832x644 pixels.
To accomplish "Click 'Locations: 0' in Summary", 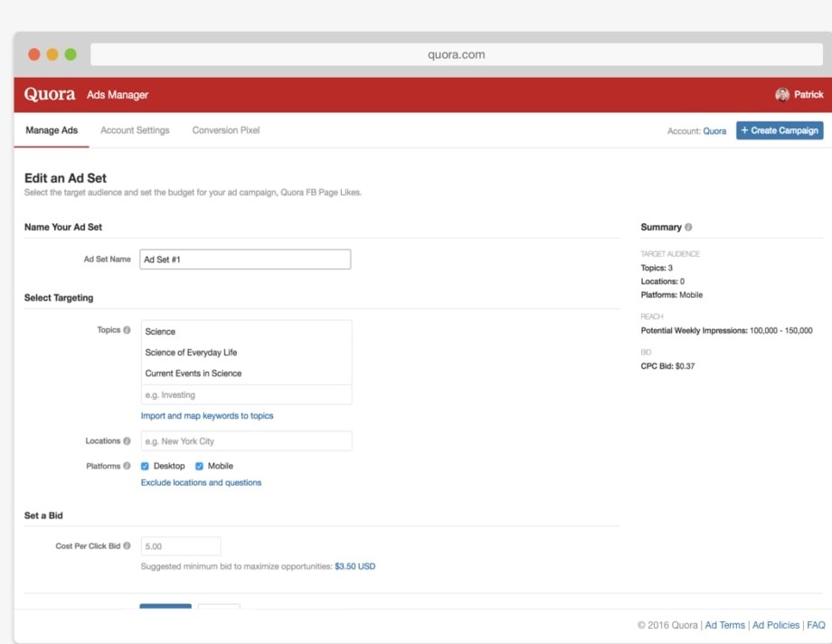I will tap(663, 281).
